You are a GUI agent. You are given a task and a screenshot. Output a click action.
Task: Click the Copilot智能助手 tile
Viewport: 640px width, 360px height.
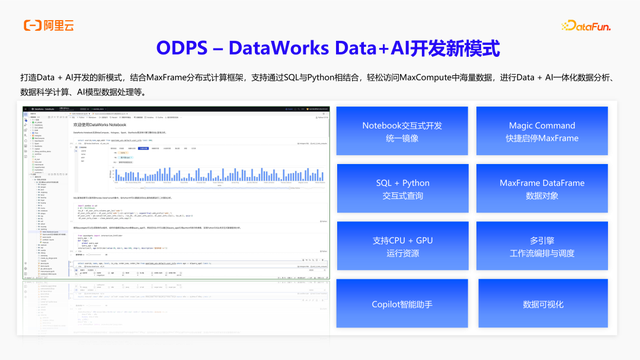[402, 304]
